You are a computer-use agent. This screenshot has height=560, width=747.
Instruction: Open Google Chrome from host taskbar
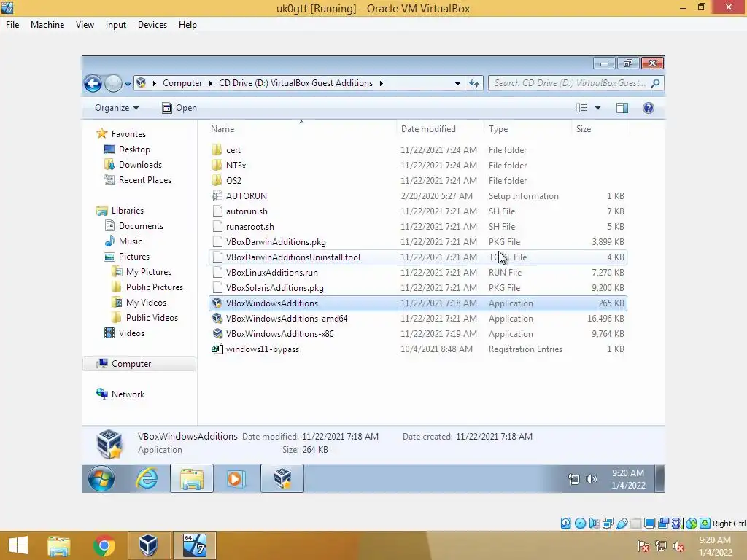(104, 545)
